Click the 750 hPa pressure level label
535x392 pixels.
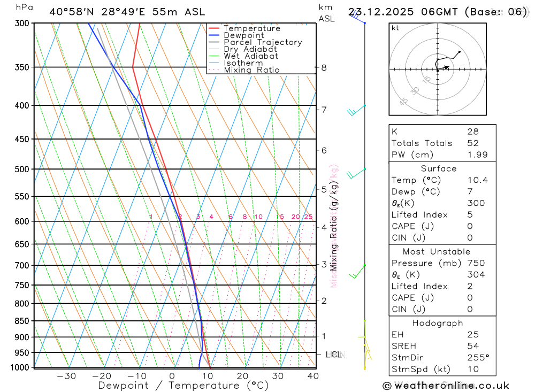coord(22,285)
